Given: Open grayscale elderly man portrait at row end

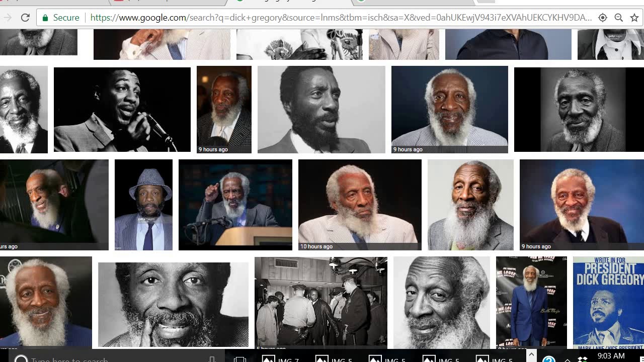Looking at the screenshot, I should (x=579, y=109).
